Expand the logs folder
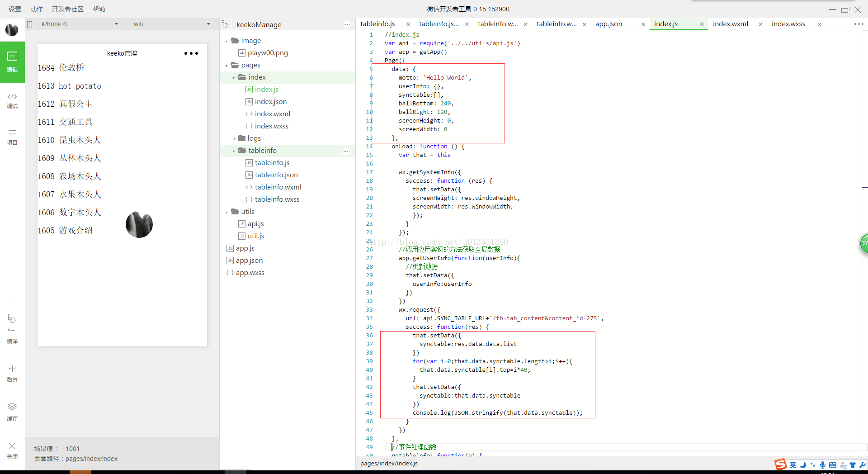Image resolution: width=868 pixels, height=474 pixels. click(234, 139)
